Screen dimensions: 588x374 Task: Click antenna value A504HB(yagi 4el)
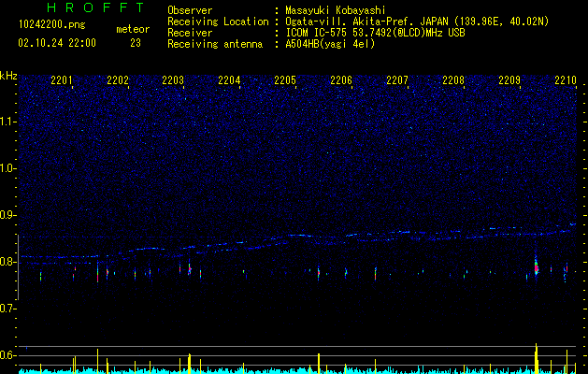tap(330, 44)
